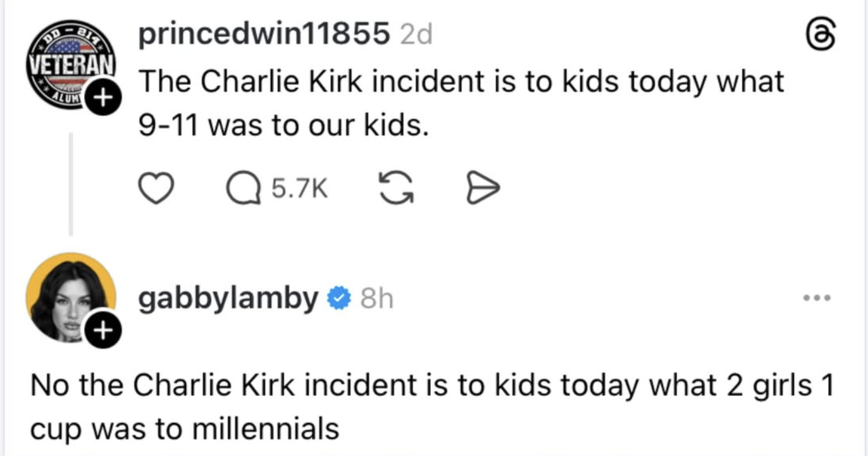
Task: Open the post line starting "The Charlie Kirk incident"
Action: (461, 82)
